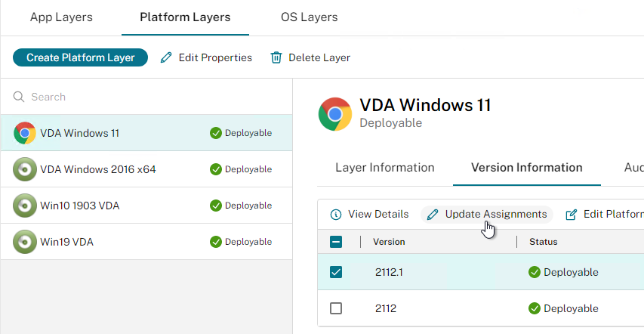Screen dimensions: 644x334
Task: Click the green status icon for version 2112
Action: tap(535, 308)
